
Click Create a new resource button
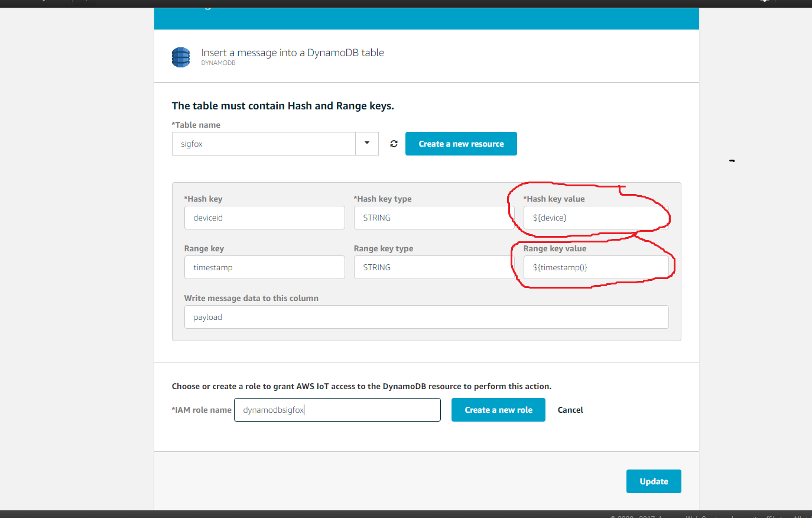(461, 144)
